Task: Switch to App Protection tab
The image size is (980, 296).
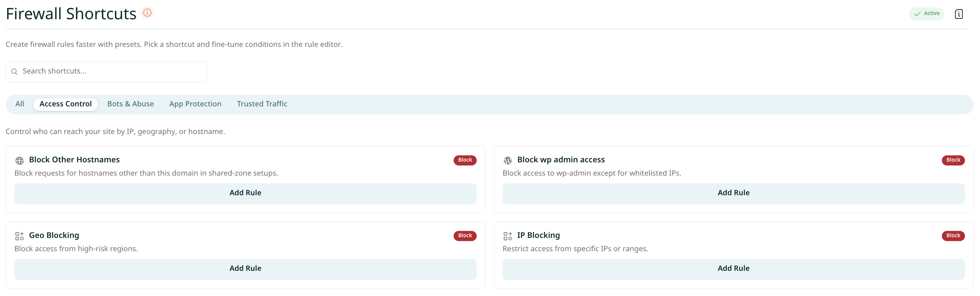Action: 195,104
